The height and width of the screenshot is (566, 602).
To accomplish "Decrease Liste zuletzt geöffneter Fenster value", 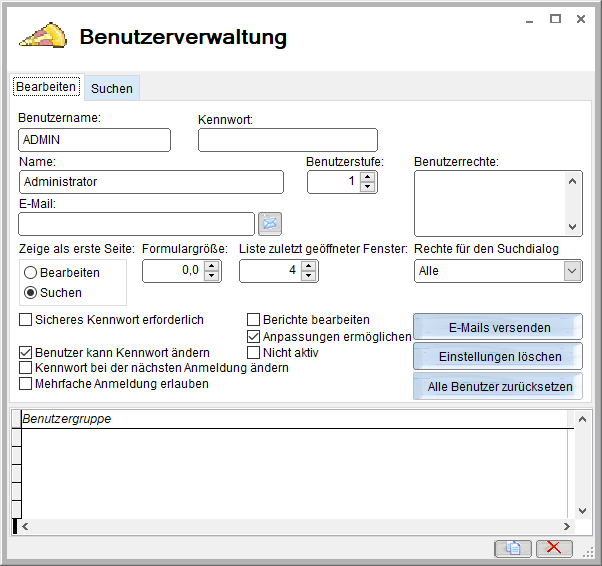I will (x=308, y=276).
